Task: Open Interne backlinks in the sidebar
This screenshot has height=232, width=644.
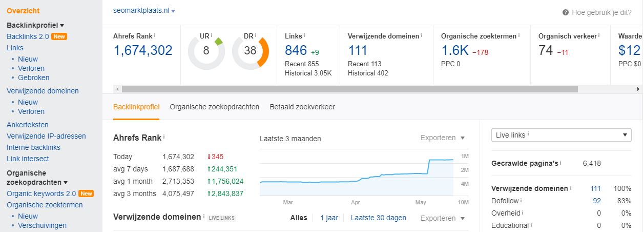Action: (x=33, y=147)
